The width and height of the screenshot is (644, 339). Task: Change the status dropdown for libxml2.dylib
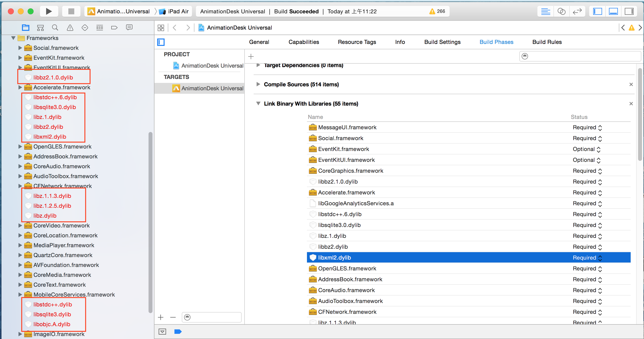[587, 258]
